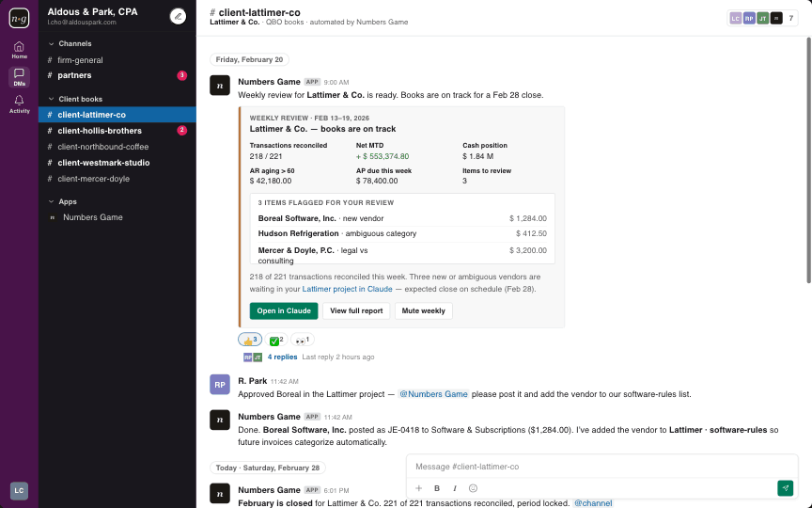Viewport: 812px width, 508px height.
Task: Open the Aldous & Park, CPA workspace menu
Action: 93,12
